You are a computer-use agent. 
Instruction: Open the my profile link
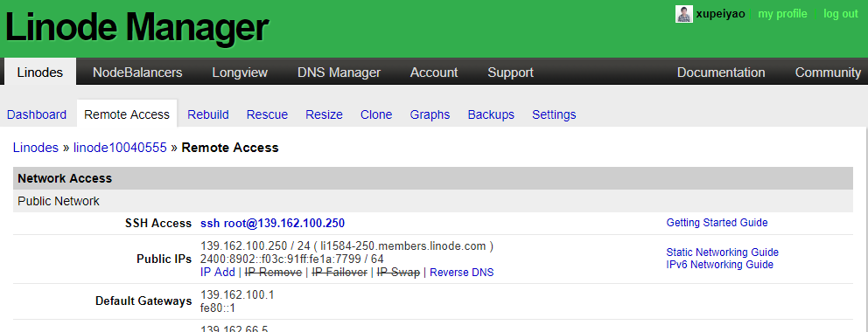(782, 14)
